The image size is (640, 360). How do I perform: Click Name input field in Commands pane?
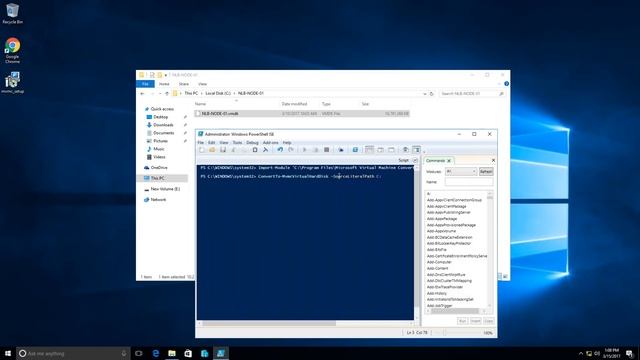pos(469,182)
